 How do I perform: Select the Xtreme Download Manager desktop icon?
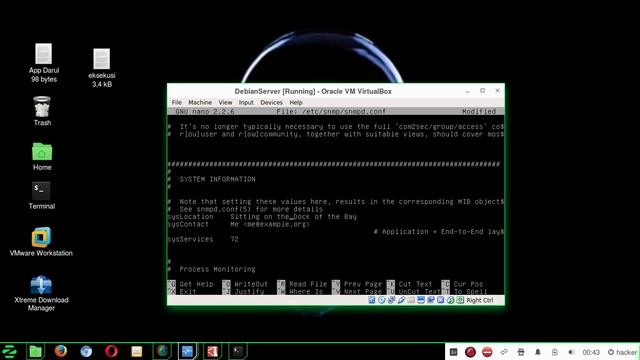pyautogui.click(x=41, y=293)
